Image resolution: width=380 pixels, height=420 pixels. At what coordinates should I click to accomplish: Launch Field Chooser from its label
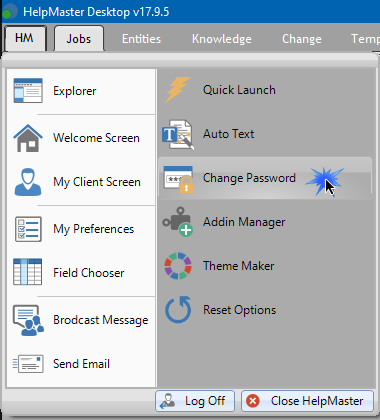pos(89,273)
